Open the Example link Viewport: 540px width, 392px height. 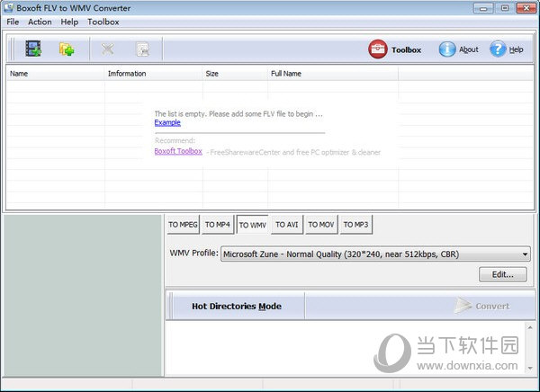pyautogui.click(x=167, y=122)
